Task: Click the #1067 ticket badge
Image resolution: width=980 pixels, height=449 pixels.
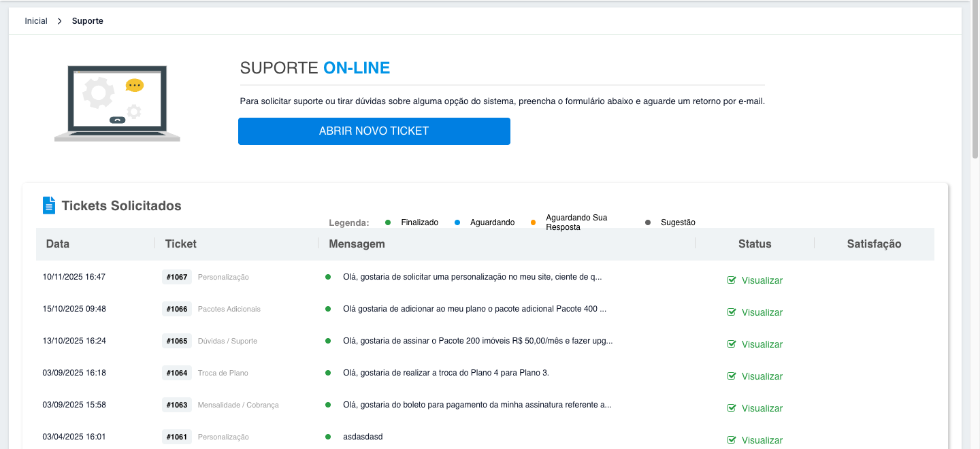Action: (x=177, y=277)
